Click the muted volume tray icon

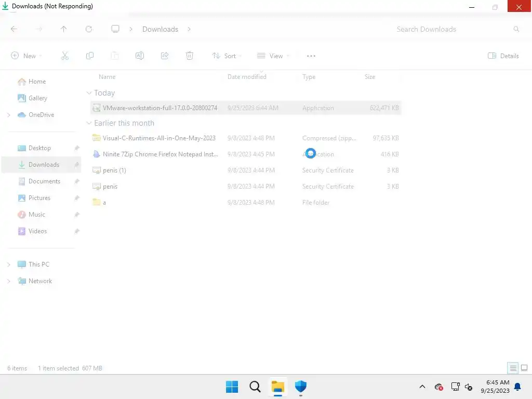469,387
